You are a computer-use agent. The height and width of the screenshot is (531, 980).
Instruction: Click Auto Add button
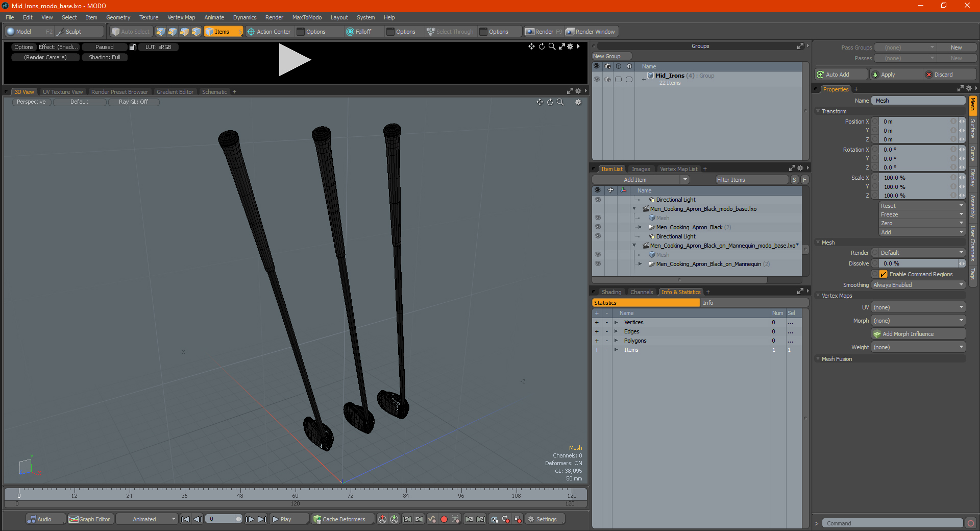[841, 75]
